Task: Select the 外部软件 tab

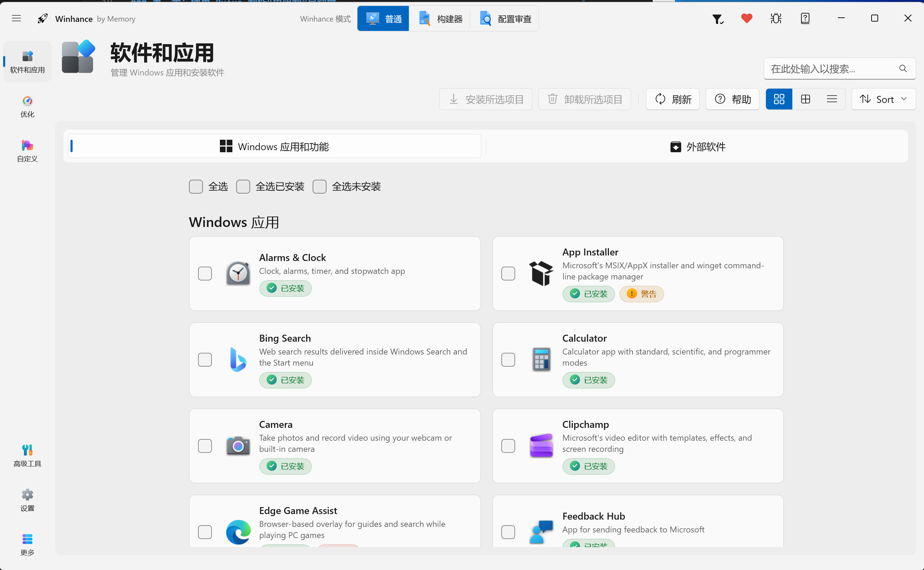Action: pyautogui.click(x=698, y=146)
